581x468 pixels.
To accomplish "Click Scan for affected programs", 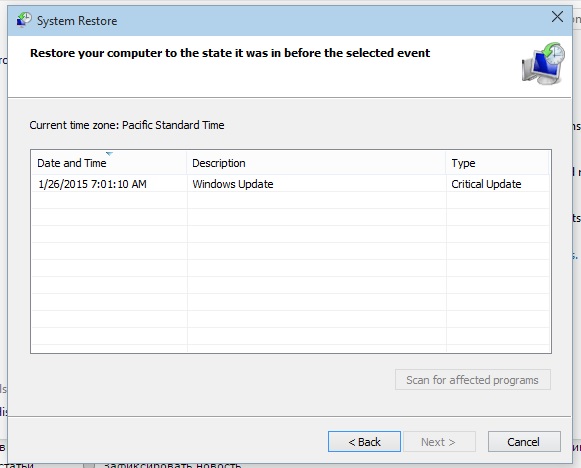I will 473,379.
